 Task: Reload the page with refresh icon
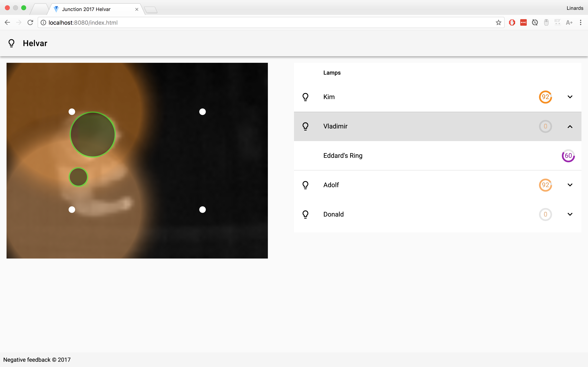pyautogui.click(x=30, y=23)
